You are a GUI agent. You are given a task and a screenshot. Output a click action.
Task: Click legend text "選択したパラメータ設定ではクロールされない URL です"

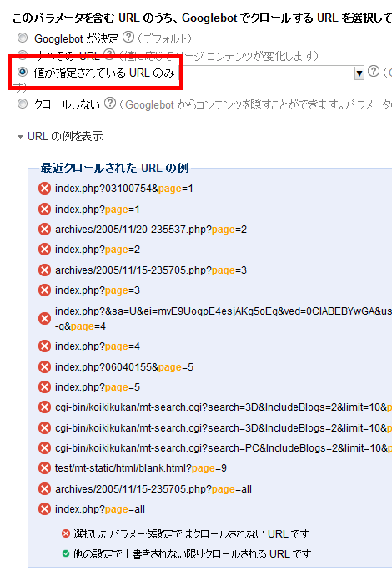[191, 534]
